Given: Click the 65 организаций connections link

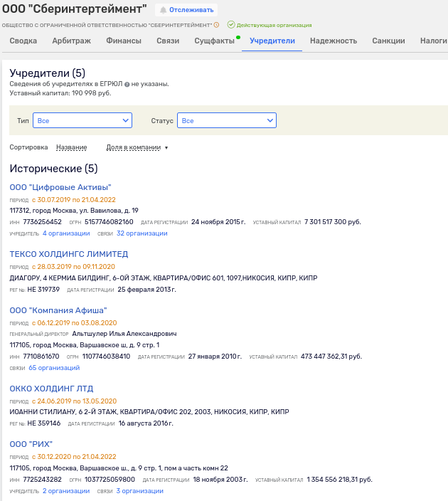Looking at the screenshot, I should (x=54, y=368).
